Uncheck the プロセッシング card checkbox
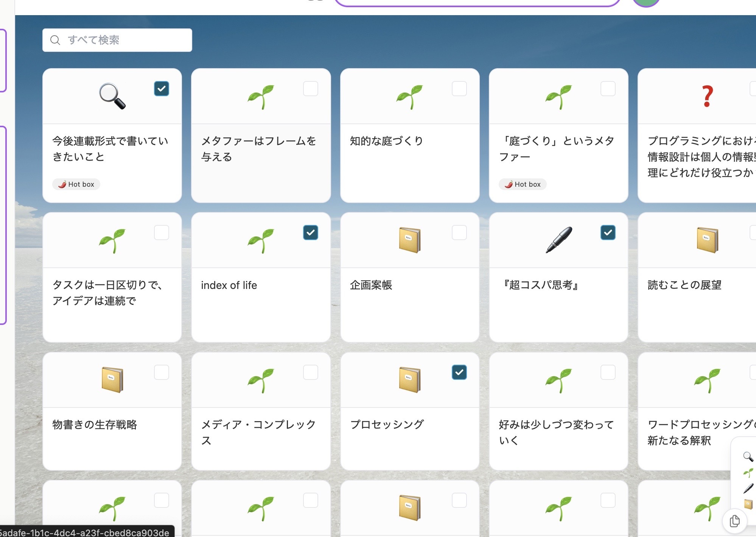 (459, 372)
